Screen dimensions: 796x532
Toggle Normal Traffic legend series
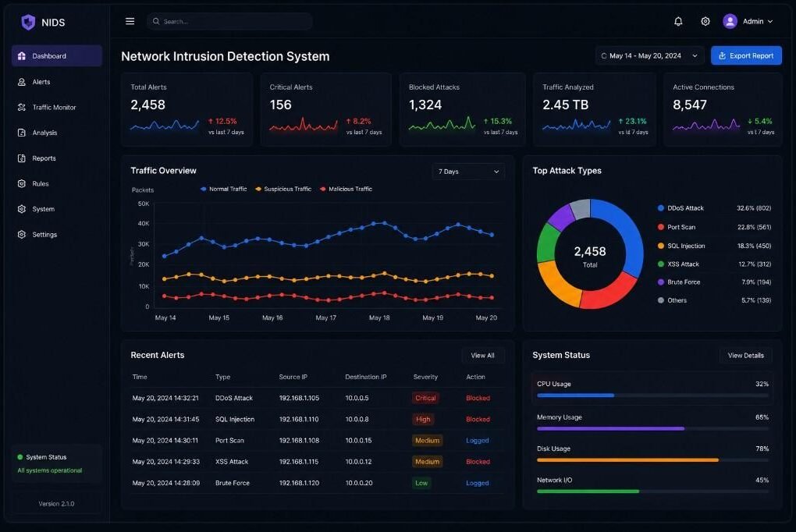tap(223, 189)
